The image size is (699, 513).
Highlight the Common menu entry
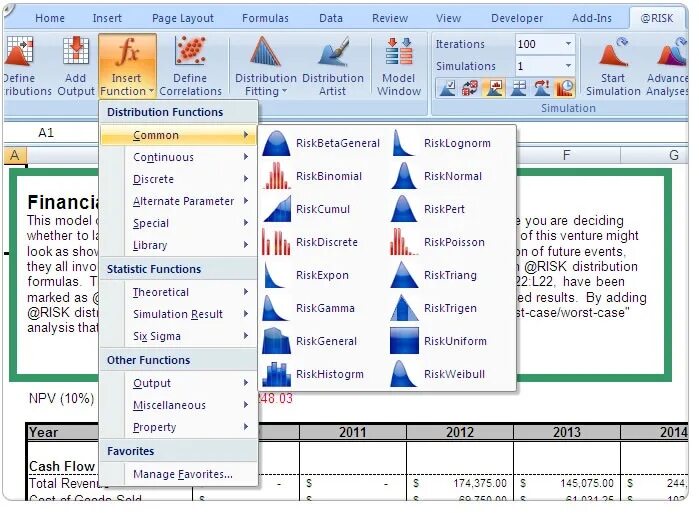coord(178,135)
